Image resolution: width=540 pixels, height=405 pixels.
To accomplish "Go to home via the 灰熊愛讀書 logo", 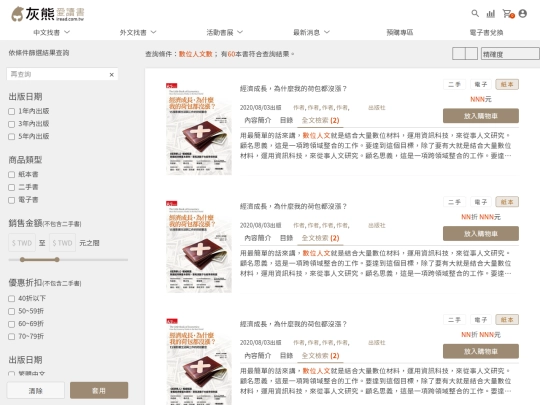I will coord(48,14).
